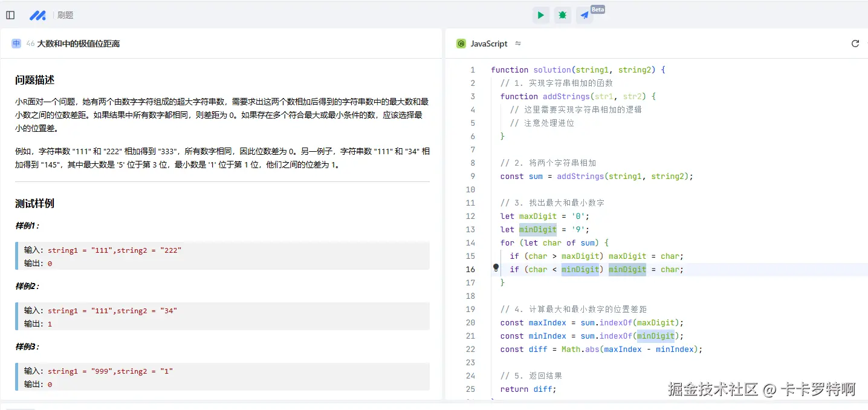Start debugging via the green bug icon
The height and width of the screenshot is (410, 868).
pyautogui.click(x=562, y=15)
